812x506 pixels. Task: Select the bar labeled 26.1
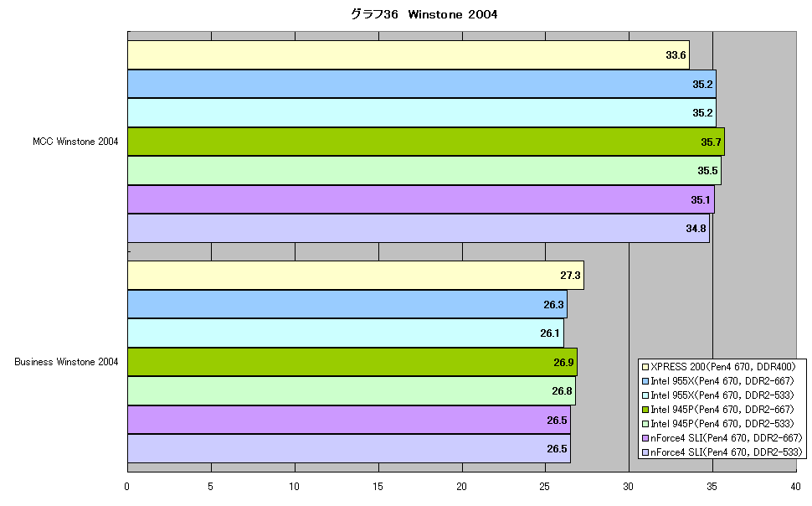(x=346, y=333)
